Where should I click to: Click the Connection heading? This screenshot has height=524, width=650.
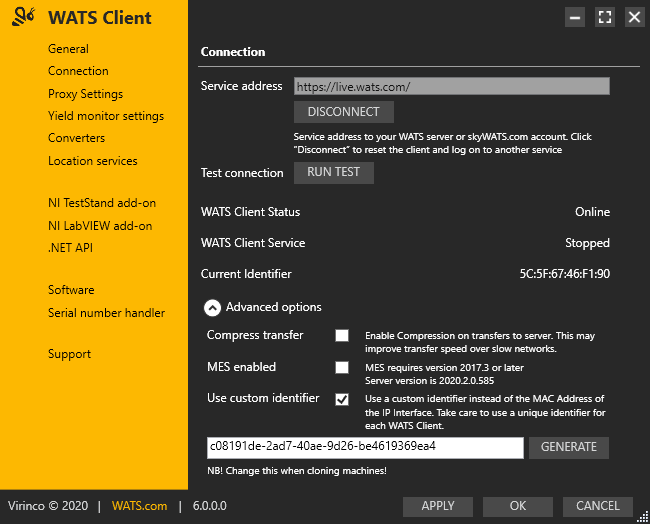click(233, 52)
